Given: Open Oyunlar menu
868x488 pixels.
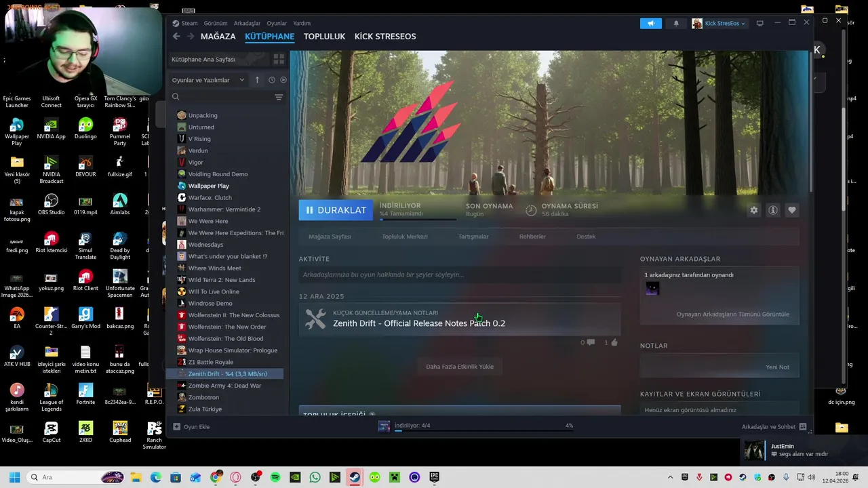Looking at the screenshot, I should [277, 23].
